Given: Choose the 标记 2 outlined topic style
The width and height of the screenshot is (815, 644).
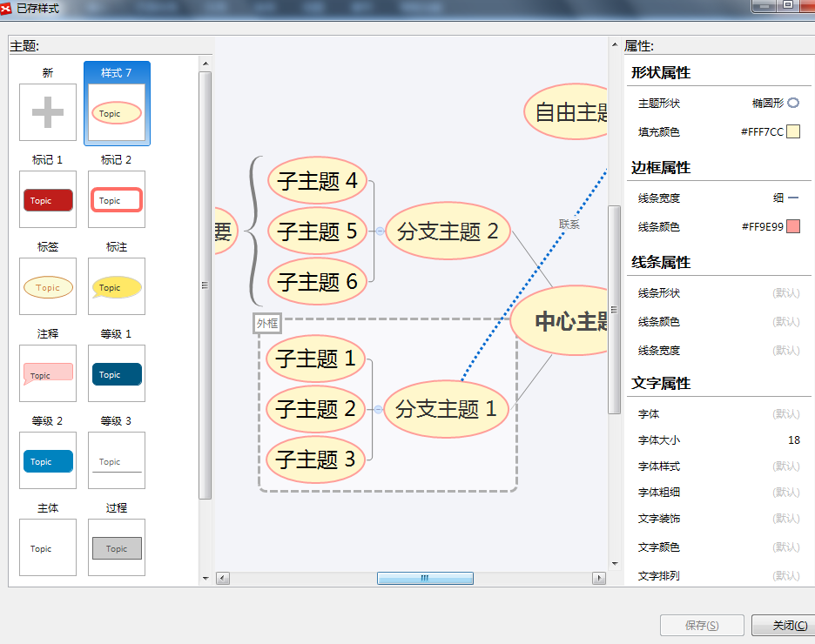Looking at the screenshot, I should pos(117,199).
